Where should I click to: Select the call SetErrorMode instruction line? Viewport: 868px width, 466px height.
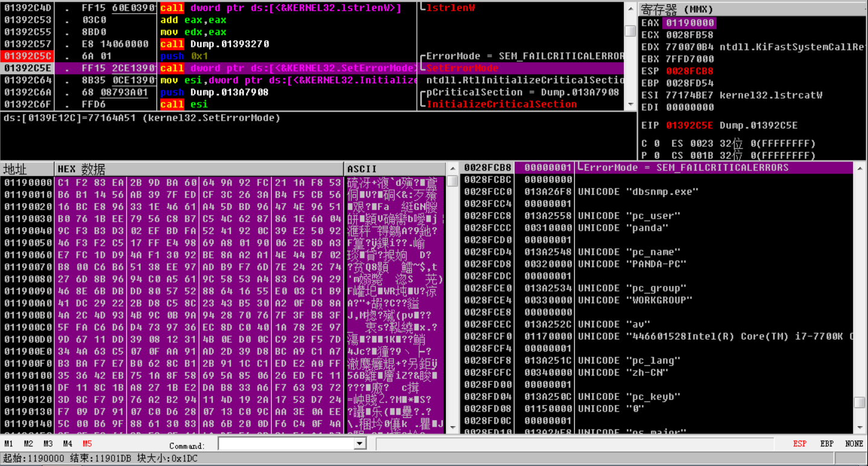[288, 68]
